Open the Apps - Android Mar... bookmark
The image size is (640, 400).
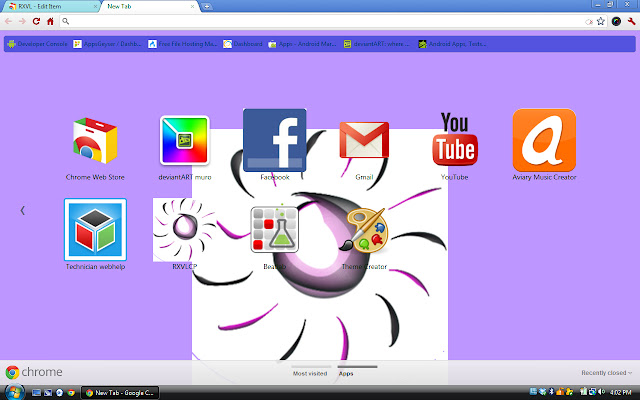click(x=302, y=44)
